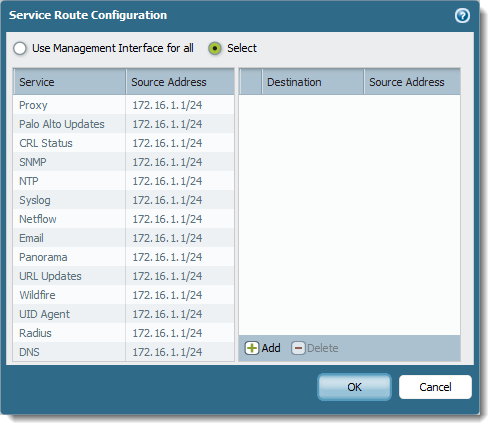Screen dimensions: 495x430
Task: Cancel the Service Route Configuration dialog
Action: [435, 387]
